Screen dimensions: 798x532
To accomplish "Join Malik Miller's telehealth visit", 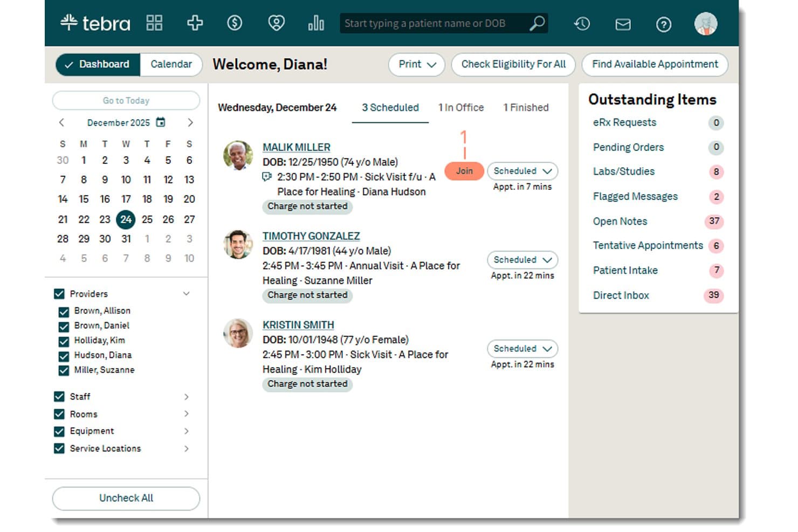I will pyautogui.click(x=464, y=171).
